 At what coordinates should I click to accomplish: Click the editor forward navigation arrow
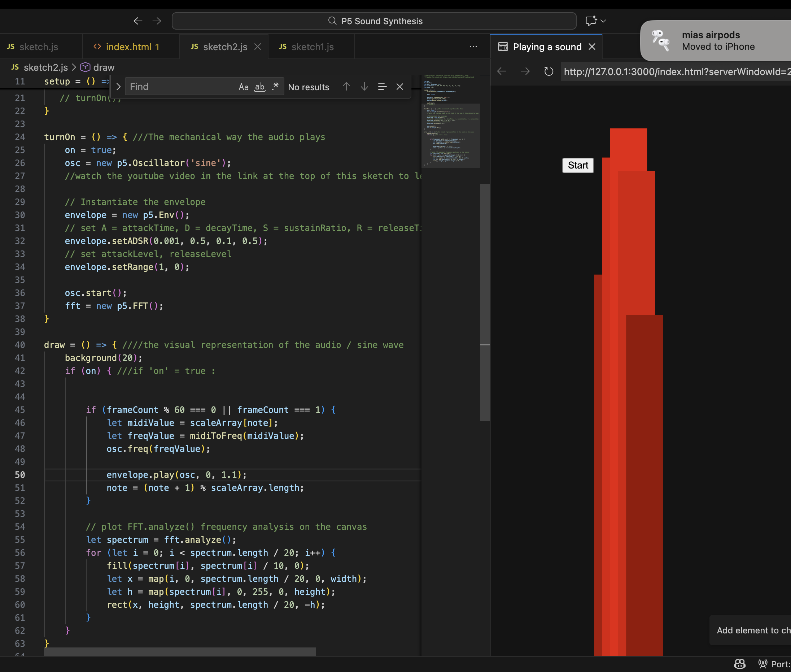coord(157,21)
